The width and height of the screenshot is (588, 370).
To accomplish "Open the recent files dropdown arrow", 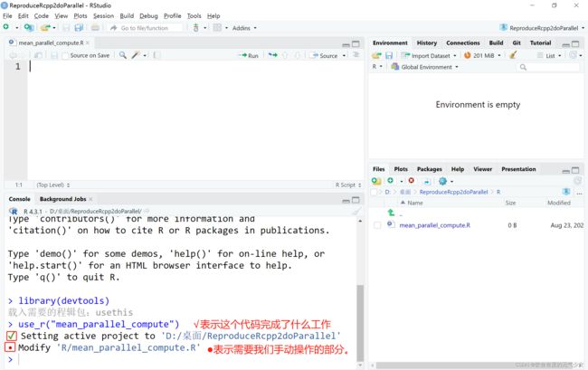I will pos(54,28).
